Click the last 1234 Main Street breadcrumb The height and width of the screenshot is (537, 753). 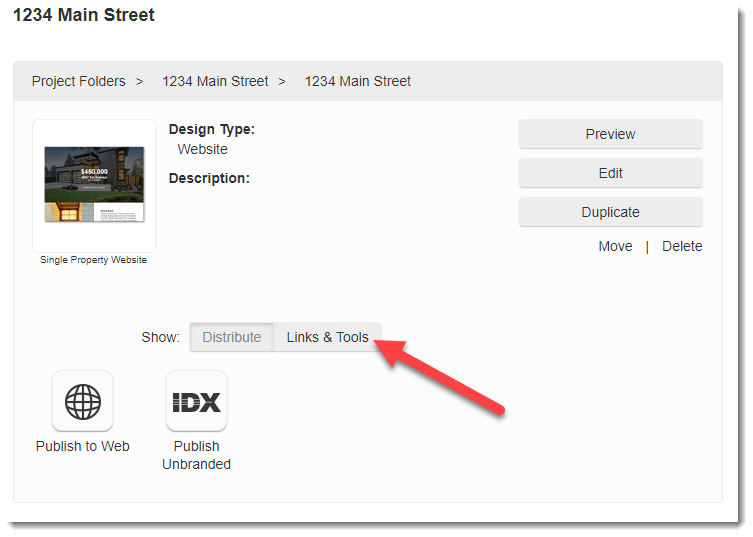coord(358,81)
